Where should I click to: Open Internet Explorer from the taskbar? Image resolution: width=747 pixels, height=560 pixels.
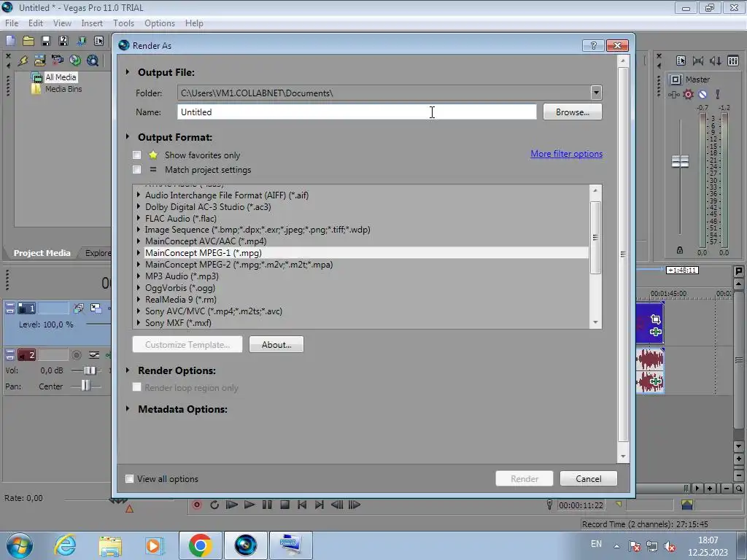65,545
